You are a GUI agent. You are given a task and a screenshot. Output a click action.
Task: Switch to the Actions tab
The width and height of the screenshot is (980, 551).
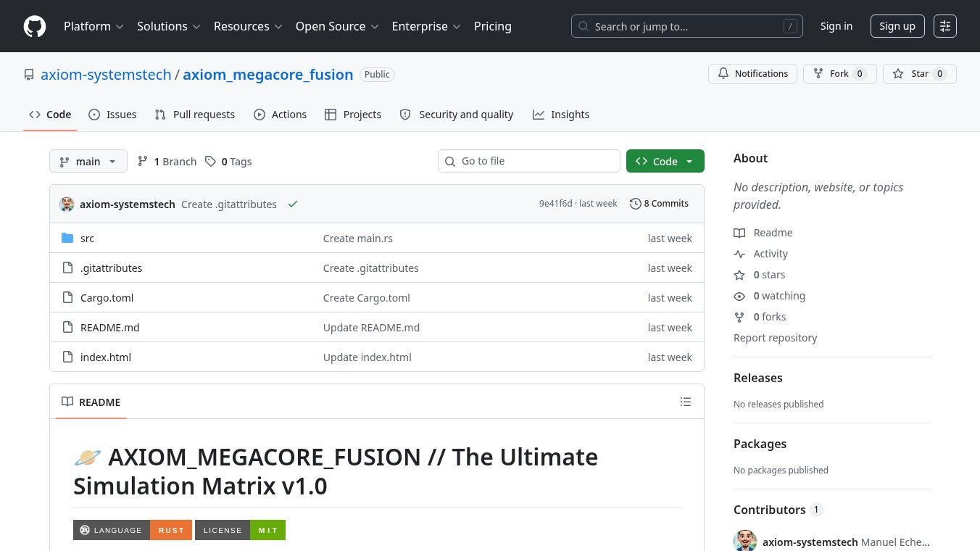(280, 115)
